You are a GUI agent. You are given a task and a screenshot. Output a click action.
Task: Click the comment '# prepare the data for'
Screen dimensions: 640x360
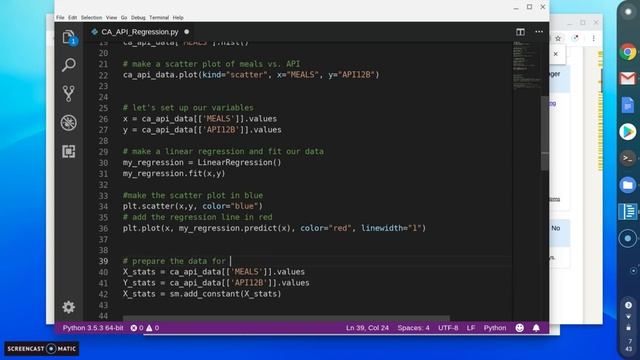coord(174,261)
